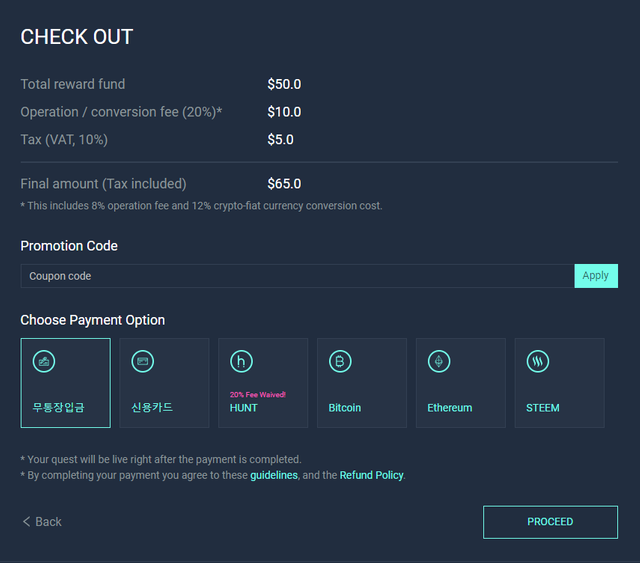
Task: Pick the Ethereum payment option label
Action: click(x=449, y=408)
